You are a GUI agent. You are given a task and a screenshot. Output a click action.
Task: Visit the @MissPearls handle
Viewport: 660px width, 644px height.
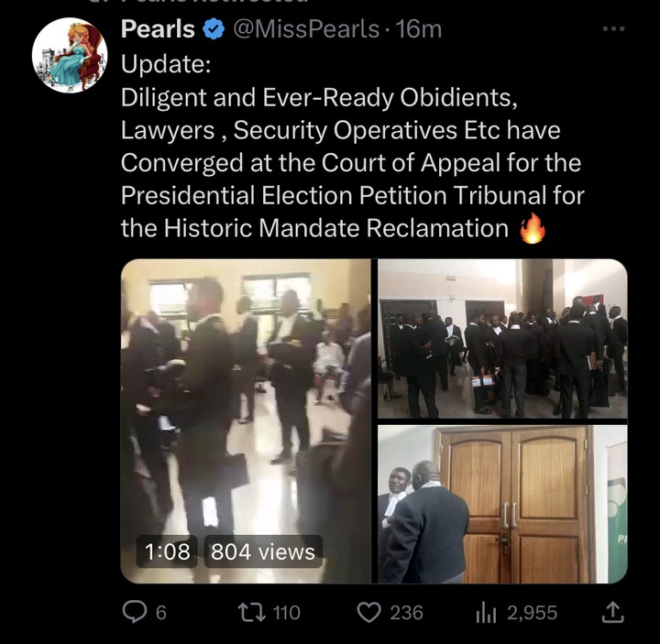[x=306, y=29]
